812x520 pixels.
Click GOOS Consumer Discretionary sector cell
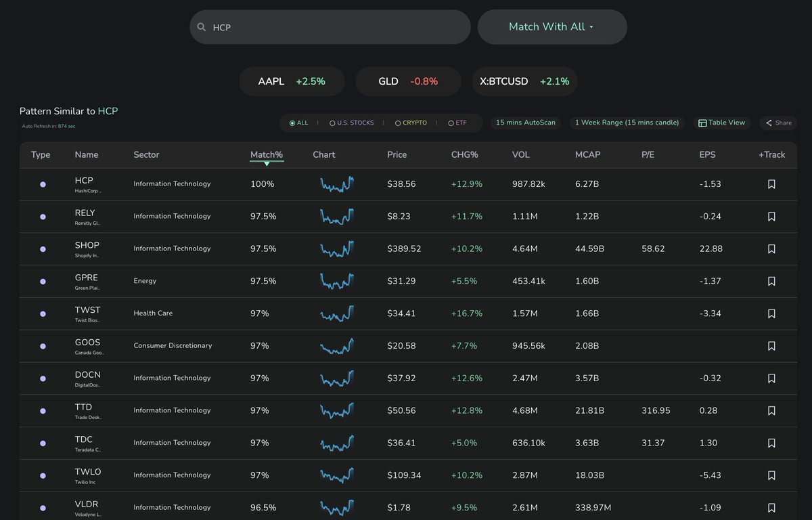[173, 346]
